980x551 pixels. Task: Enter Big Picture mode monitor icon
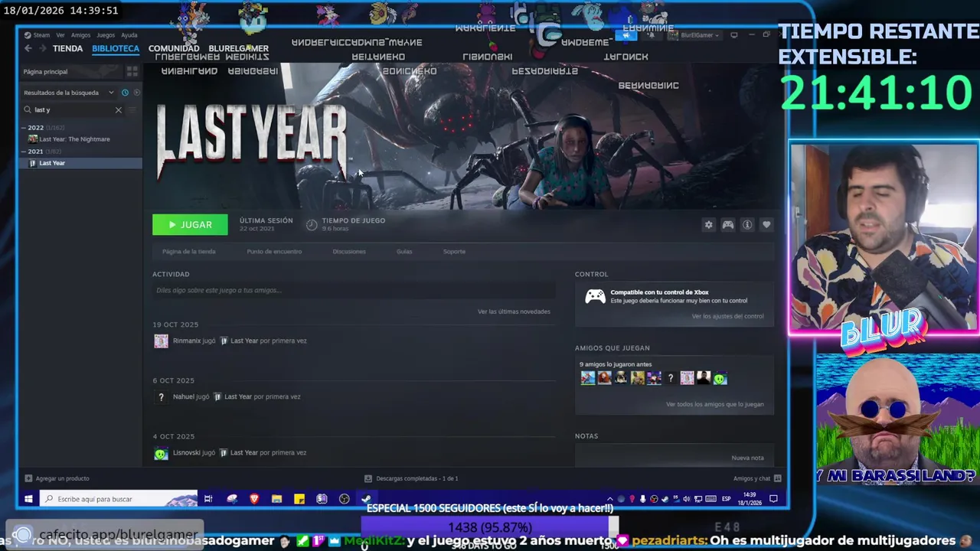click(x=733, y=35)
